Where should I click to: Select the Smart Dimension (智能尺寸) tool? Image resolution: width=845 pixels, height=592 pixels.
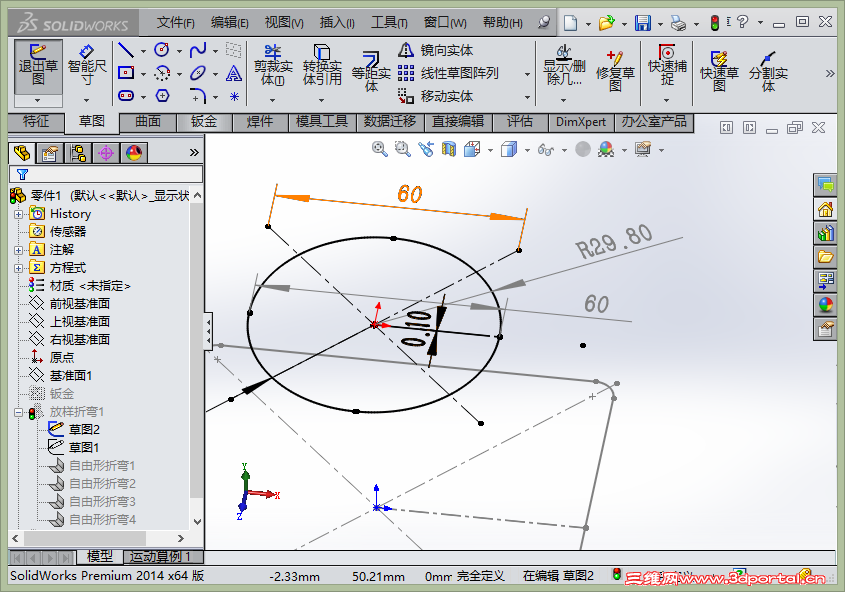pyautogui.click(x=87, y=67)
